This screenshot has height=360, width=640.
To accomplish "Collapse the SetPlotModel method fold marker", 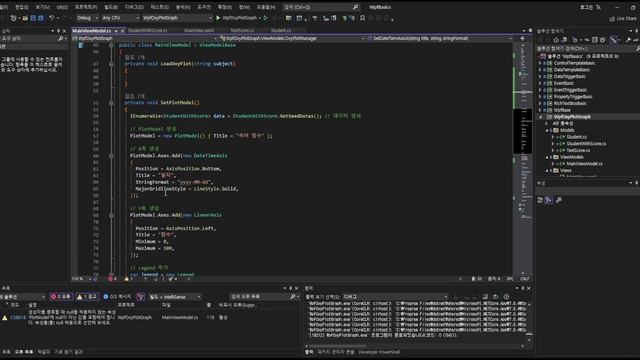I will point(111,103).
